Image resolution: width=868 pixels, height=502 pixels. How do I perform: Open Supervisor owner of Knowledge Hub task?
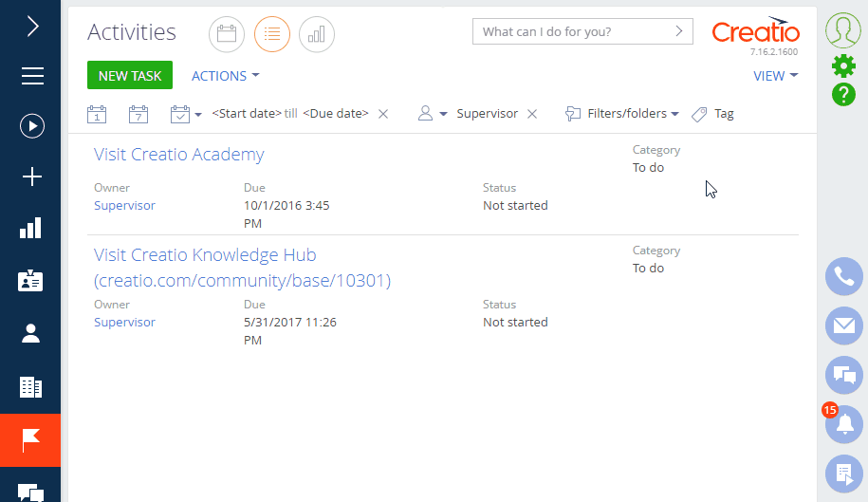[124, 322]
